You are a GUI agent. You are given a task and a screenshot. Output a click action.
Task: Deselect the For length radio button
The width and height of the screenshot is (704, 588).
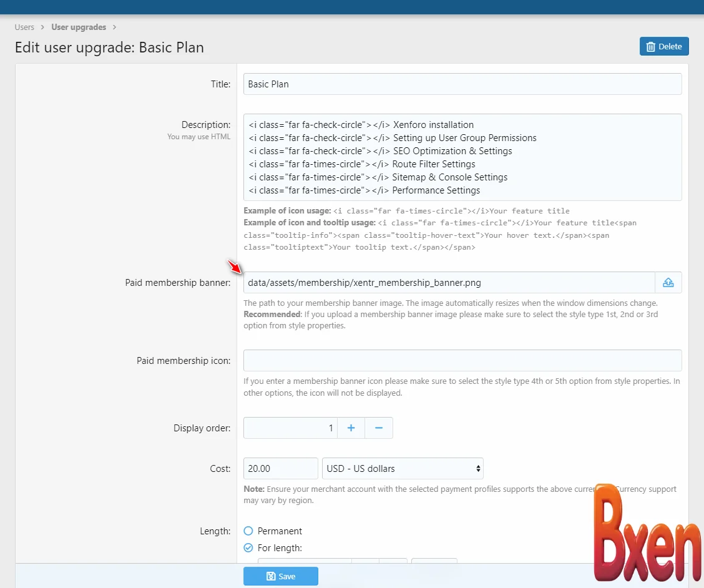249,547
